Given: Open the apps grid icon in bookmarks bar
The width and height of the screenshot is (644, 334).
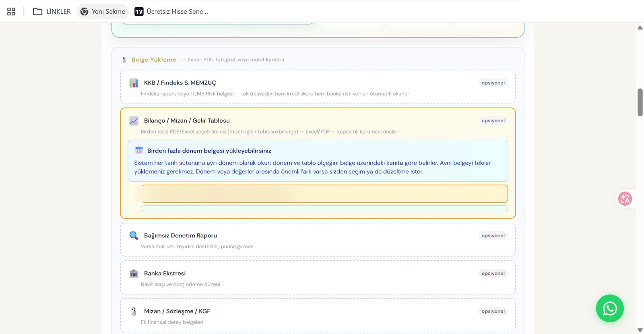Looking at the screenshot, I should (x=11, y=12).
